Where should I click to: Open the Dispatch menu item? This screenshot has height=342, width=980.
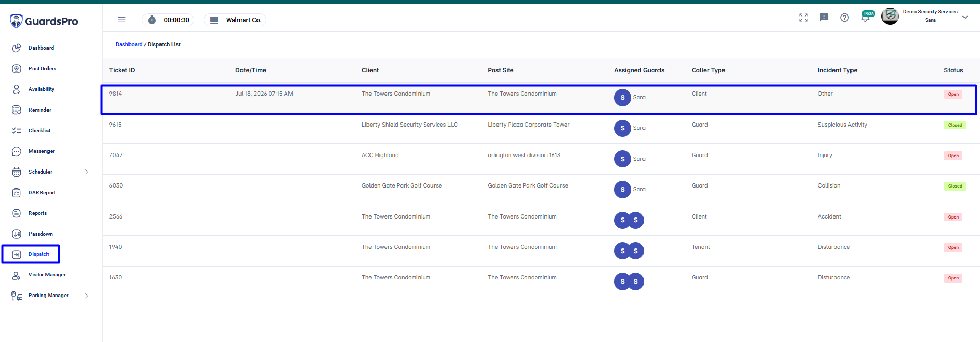click(x=31, y=254)
